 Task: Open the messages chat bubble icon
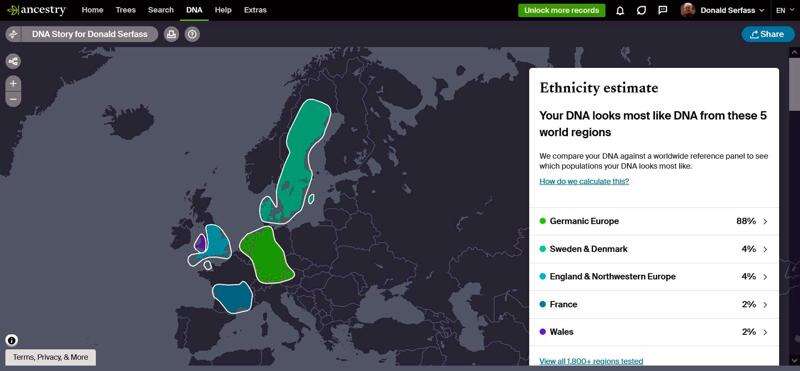[x=641, y=10]
